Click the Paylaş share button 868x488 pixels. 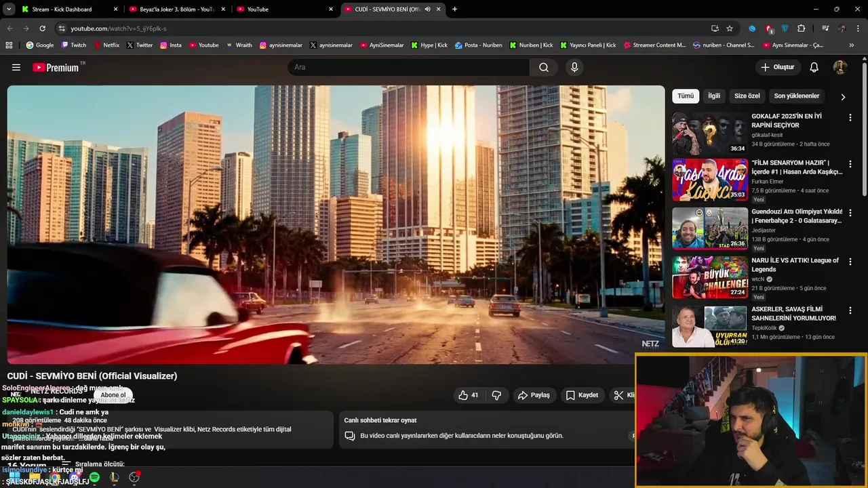534,395
